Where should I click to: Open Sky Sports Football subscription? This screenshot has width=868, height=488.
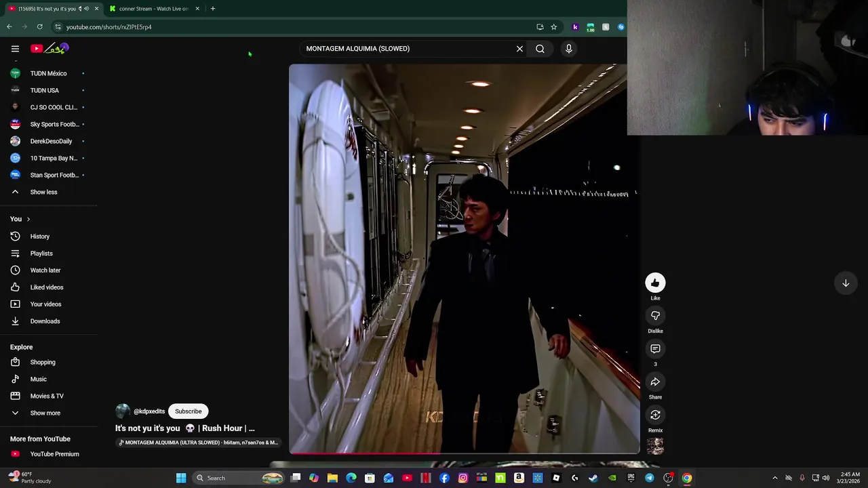(48, 124)
